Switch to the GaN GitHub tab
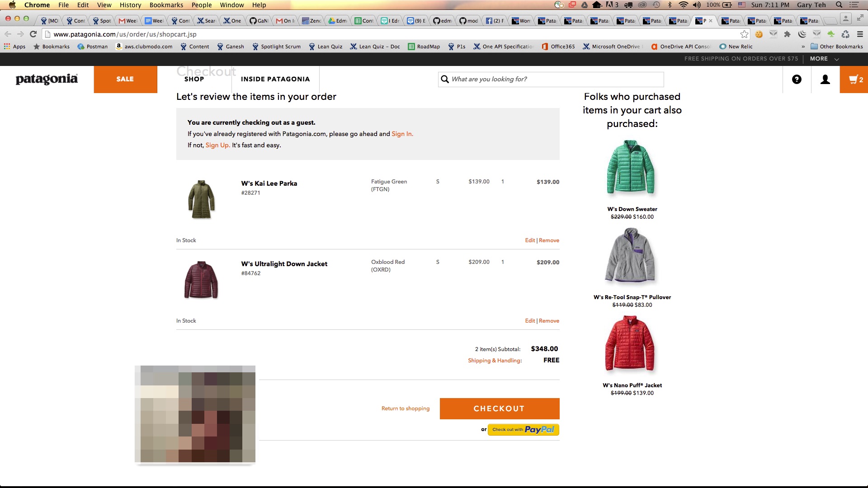Screen dimensions: 868x488 [259, 21]
